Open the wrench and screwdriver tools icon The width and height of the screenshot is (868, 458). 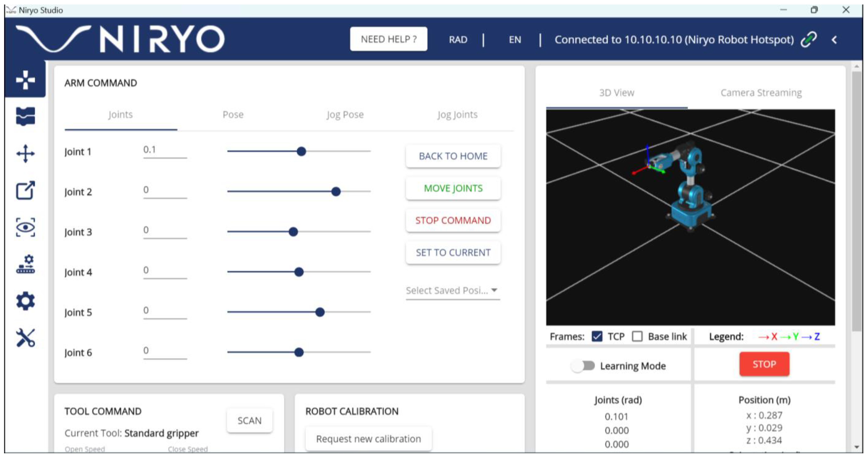coord(25,337)
